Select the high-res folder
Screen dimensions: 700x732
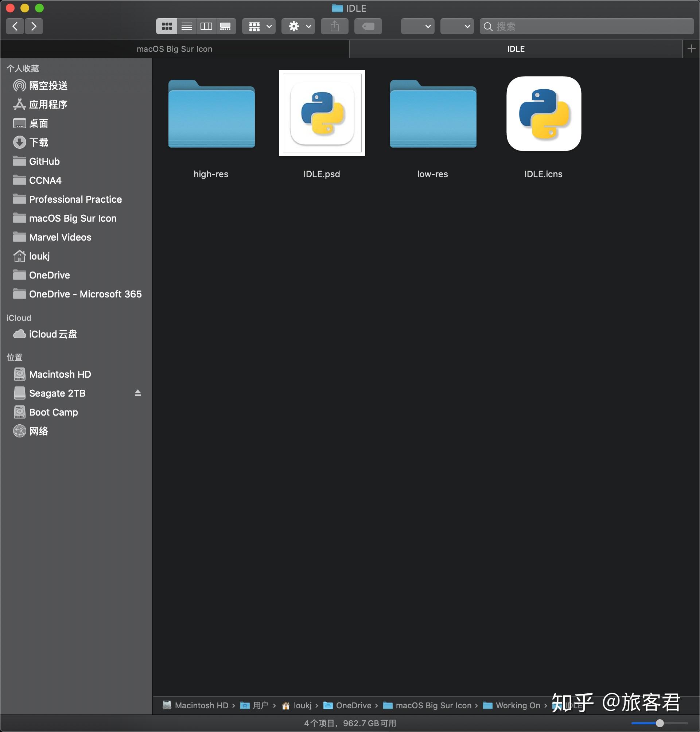tap(211, 114)
